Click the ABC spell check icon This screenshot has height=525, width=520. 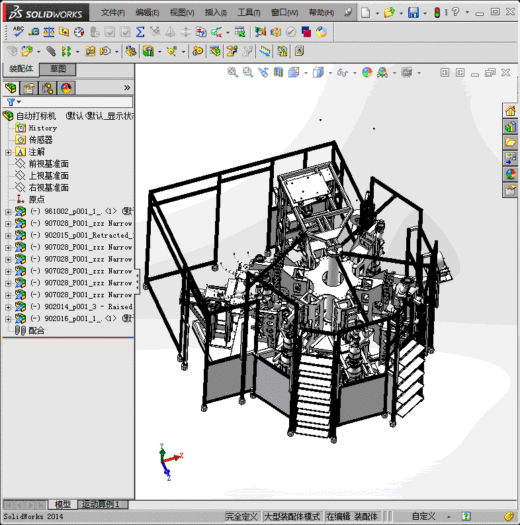point(18,32)
